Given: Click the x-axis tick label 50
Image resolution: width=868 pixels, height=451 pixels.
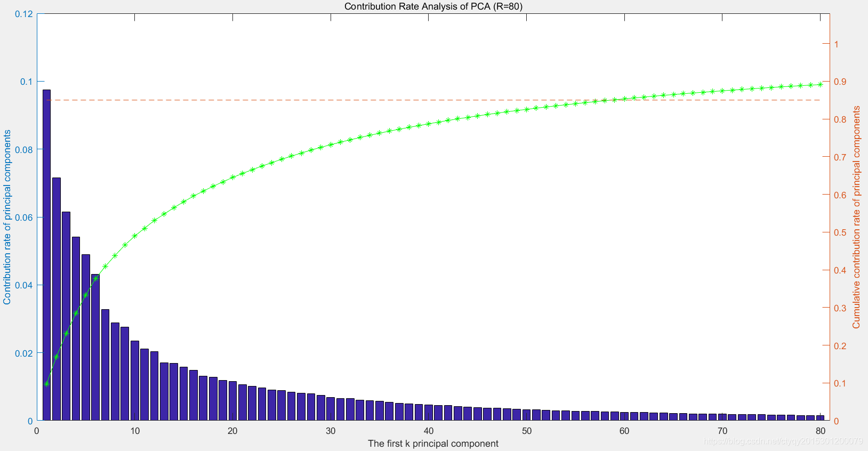Looking at the screenshot, I should tap(527, 431).
